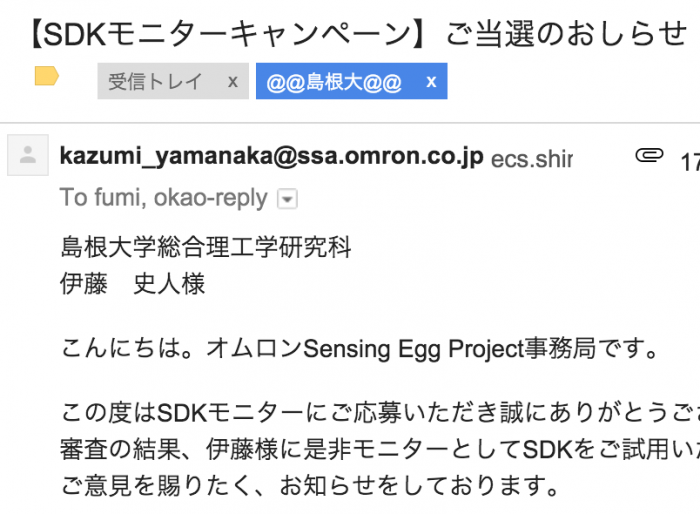
Task: Click the ご意見を賜りたく closing line
Action: (310, 485)
